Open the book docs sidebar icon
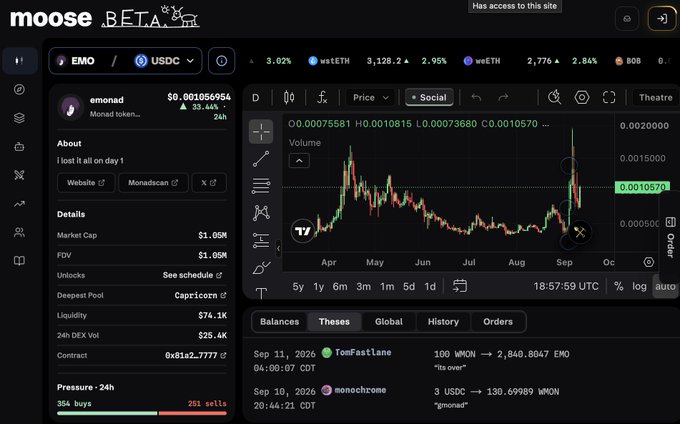The width and height of the screenshot is (680, 424). click(20, 261)
